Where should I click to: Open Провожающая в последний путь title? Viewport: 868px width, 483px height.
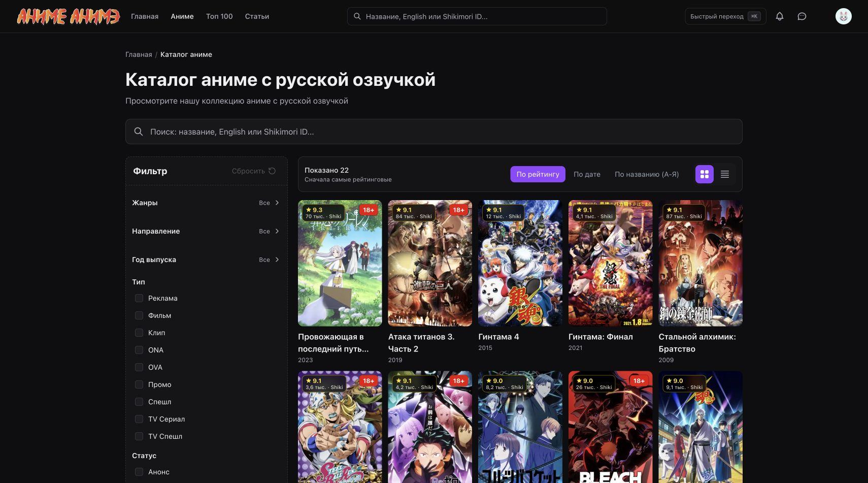click(333, 343)
